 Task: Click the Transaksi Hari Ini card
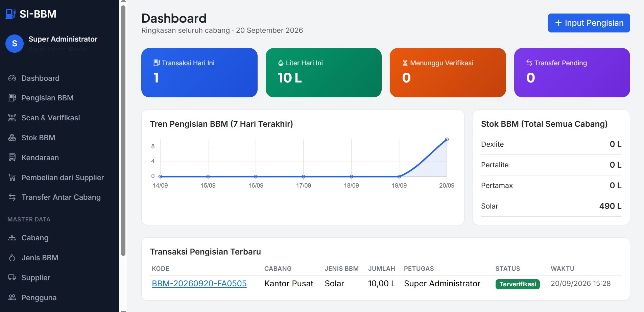(199, 73)
